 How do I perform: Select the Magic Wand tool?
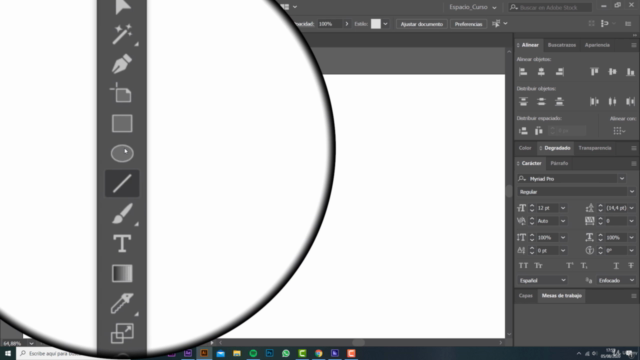click(122, 34)
